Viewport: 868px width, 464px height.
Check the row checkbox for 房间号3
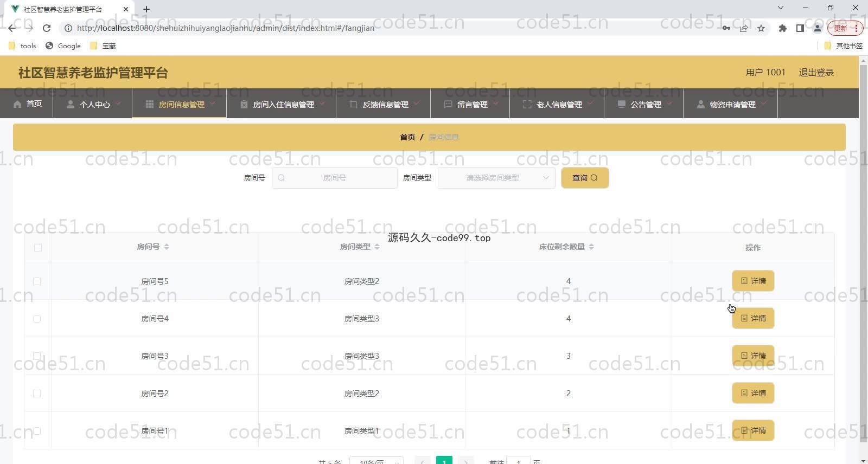37,356
